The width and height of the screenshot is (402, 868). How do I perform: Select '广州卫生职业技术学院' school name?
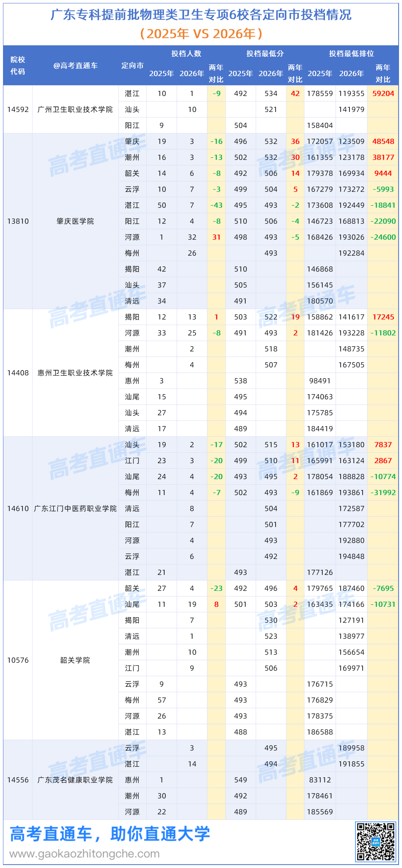coord(75,109)
